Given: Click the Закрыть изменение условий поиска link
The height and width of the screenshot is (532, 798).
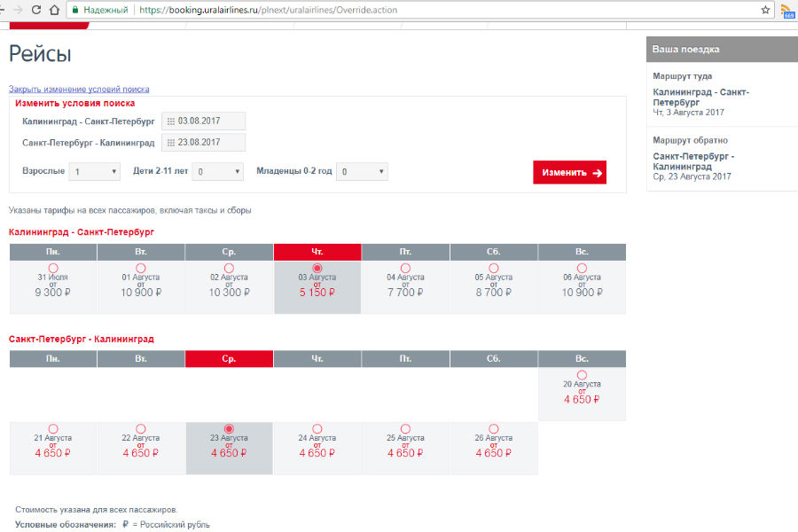Looking at the screenshot, I should [x=79, y=89].
